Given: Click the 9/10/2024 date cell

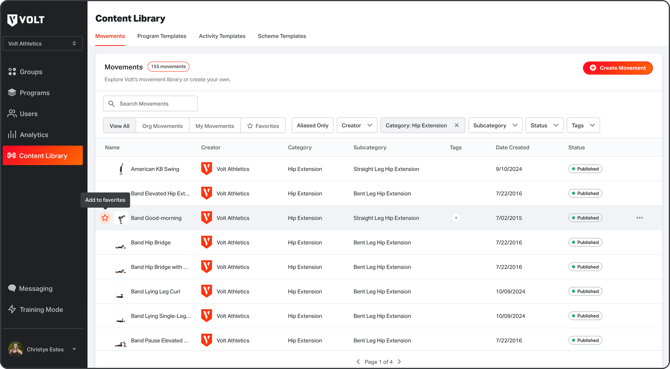Looking at the screenshot, I should click(x=508, y=169).
